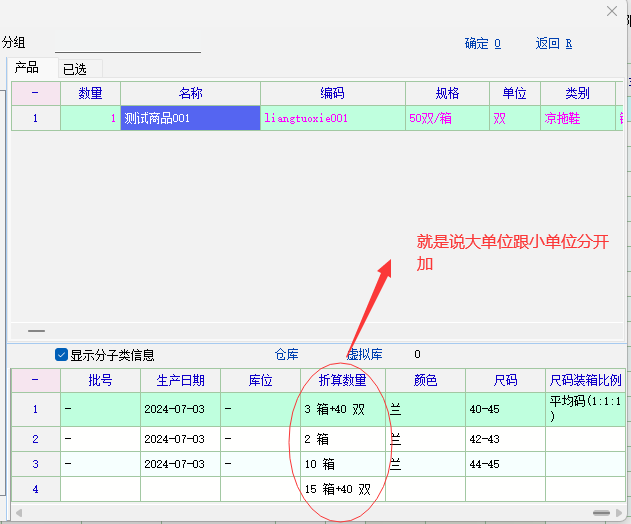Click the minus icon in lower table corner

(35, 380)
